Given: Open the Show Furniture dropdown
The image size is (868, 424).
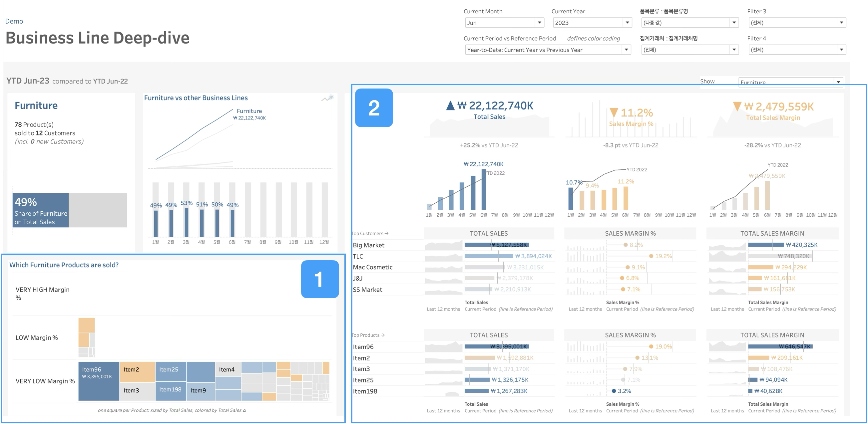Looking at the screenshot, I should point(838,83).
